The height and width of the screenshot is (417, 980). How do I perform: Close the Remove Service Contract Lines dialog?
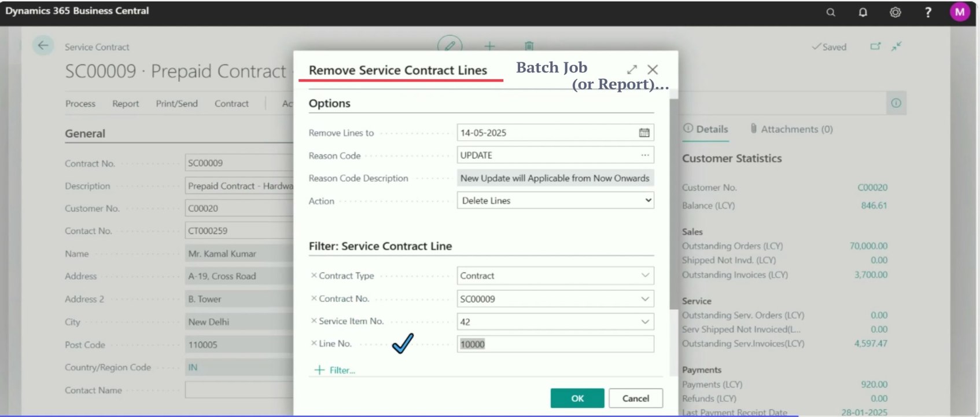pos(653,69)
